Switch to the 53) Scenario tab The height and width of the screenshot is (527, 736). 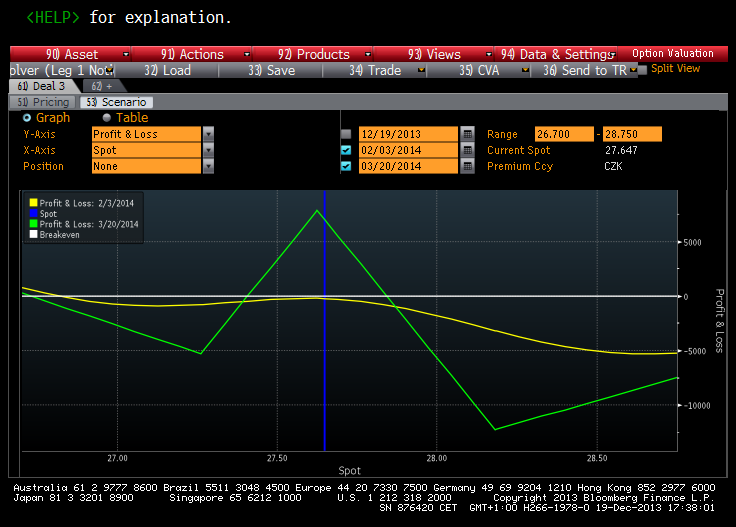116,102
